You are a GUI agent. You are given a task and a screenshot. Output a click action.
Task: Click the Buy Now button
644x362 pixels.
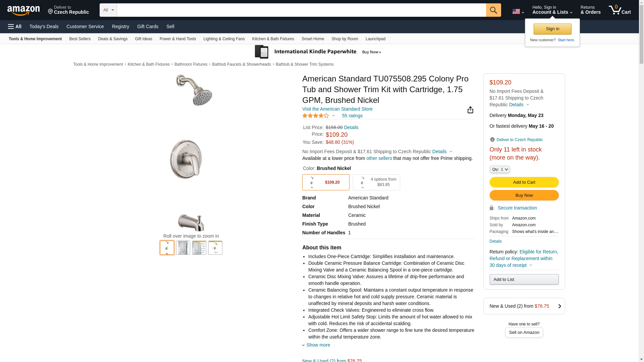click(524, 195)
